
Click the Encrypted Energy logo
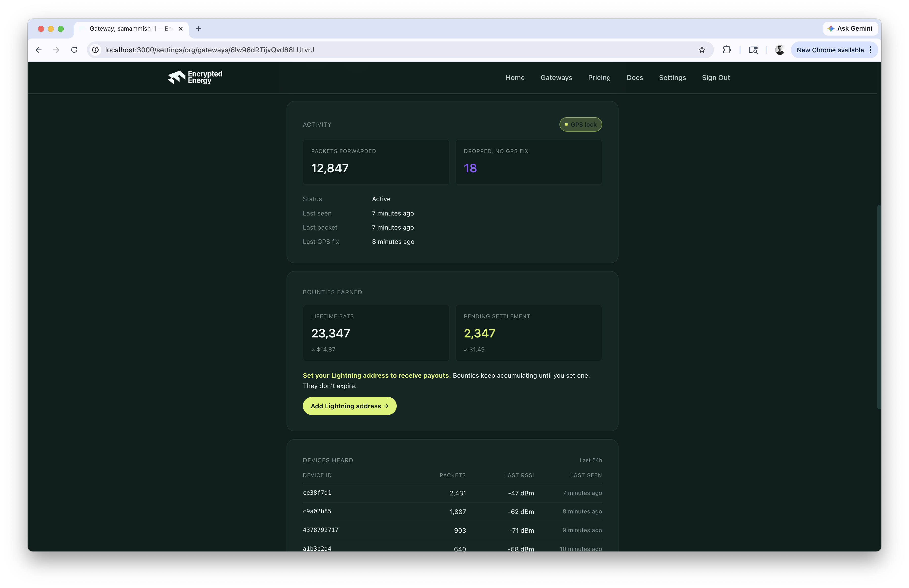point(195,78)
